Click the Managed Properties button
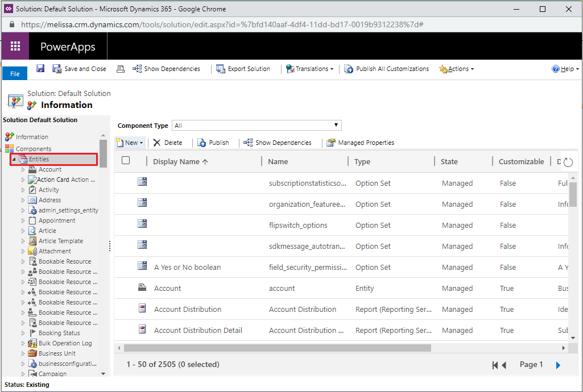 click(360, 143)
